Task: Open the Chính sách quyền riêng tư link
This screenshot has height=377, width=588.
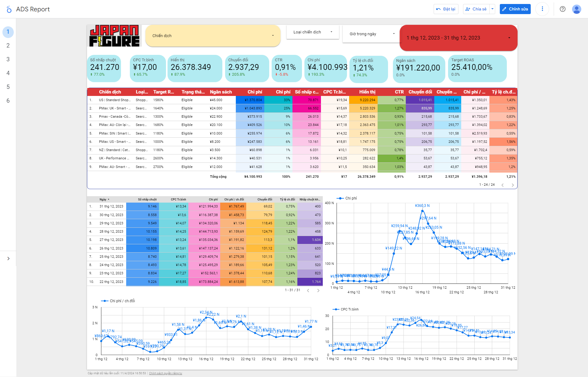Action: click(165, 373)
